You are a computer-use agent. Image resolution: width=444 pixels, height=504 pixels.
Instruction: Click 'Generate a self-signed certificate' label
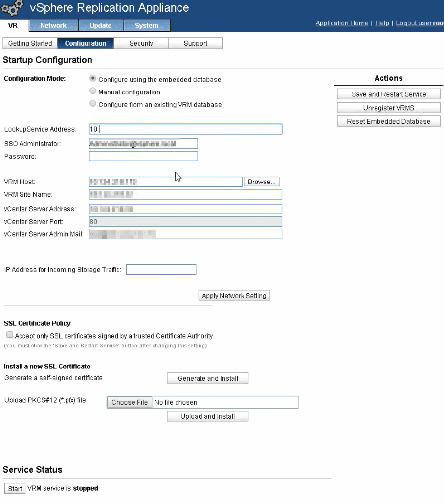click(53, 378)
